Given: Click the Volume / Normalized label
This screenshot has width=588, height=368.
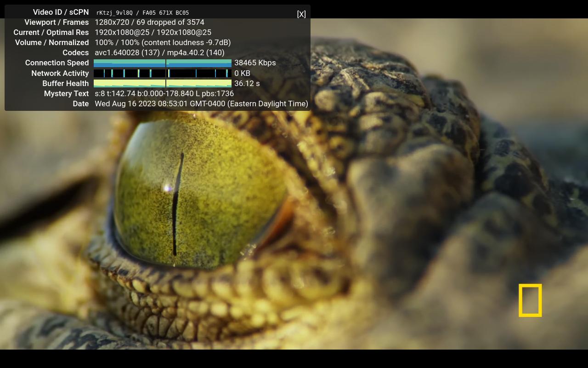Looking at the screenshot, I should tap(52, 42).
